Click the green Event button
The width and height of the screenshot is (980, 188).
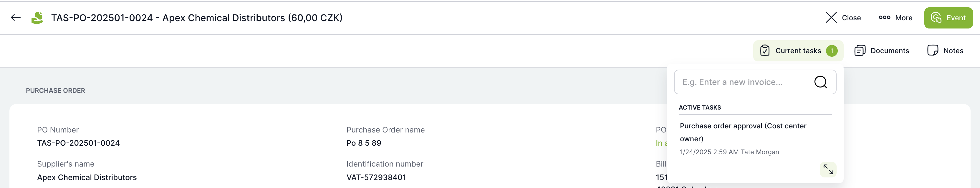(x=948, y=18)
